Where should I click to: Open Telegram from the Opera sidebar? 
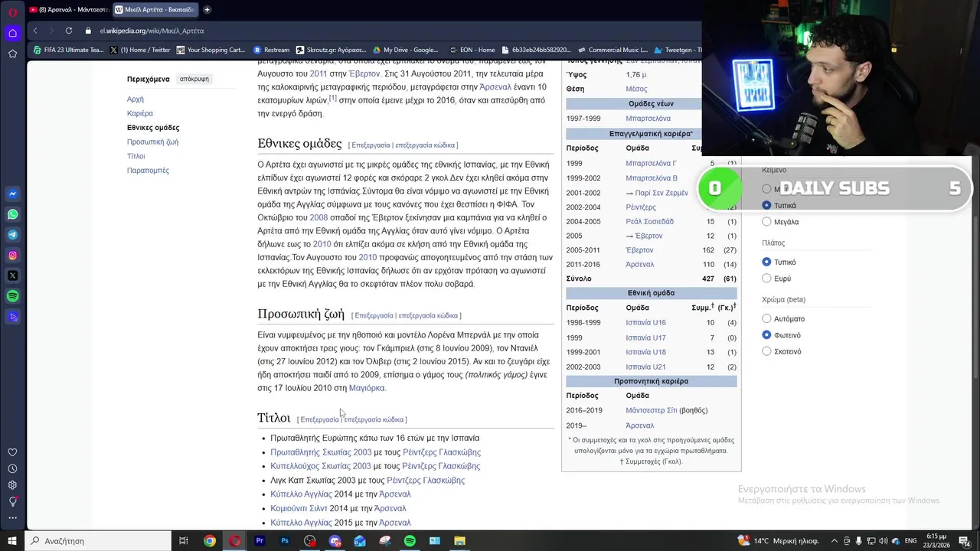12,235
